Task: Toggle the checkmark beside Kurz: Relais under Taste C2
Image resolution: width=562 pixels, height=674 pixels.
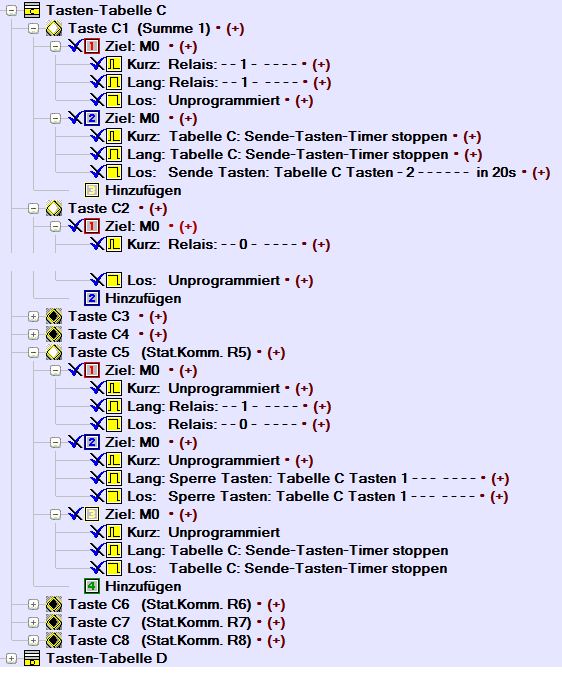Action: click(98, 244)
